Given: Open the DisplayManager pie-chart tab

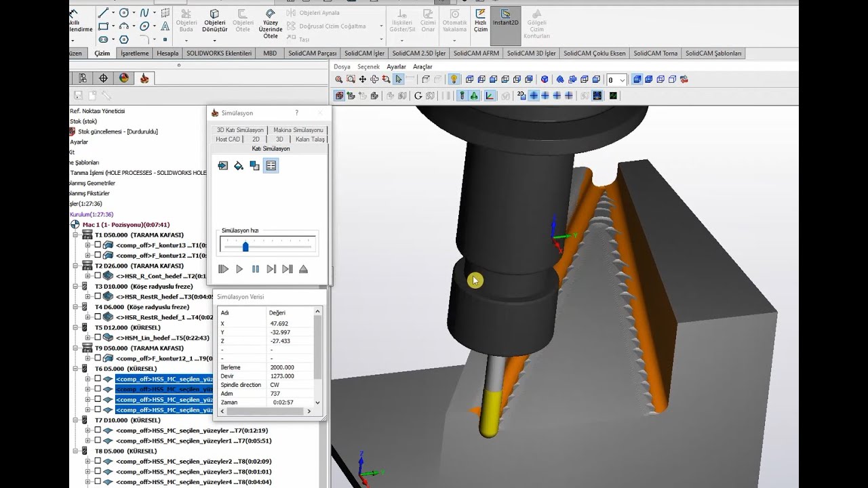Looking at the screenshot, I should point(124,78).
